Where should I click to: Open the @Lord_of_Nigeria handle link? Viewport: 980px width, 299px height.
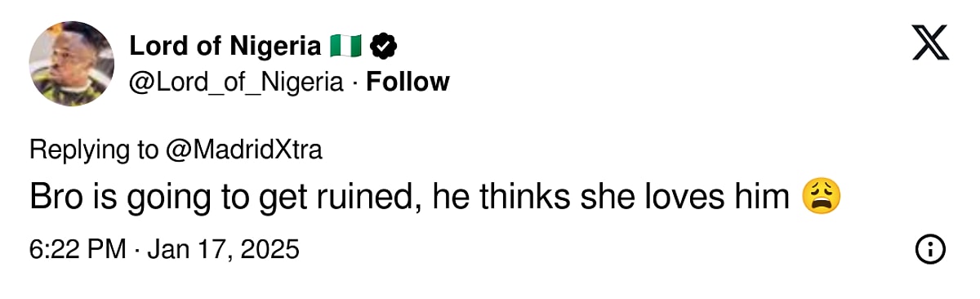(x=236, y=83)
